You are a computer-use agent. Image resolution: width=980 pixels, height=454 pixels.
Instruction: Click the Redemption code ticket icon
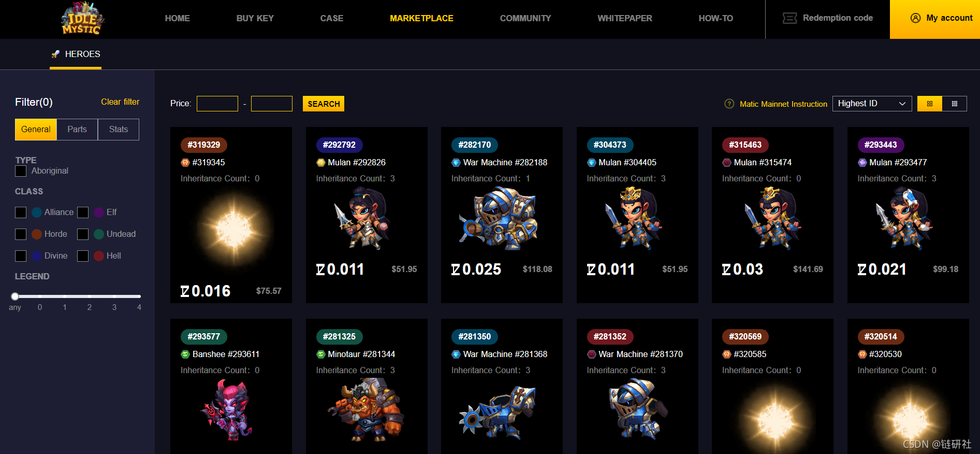coord(789,18)
